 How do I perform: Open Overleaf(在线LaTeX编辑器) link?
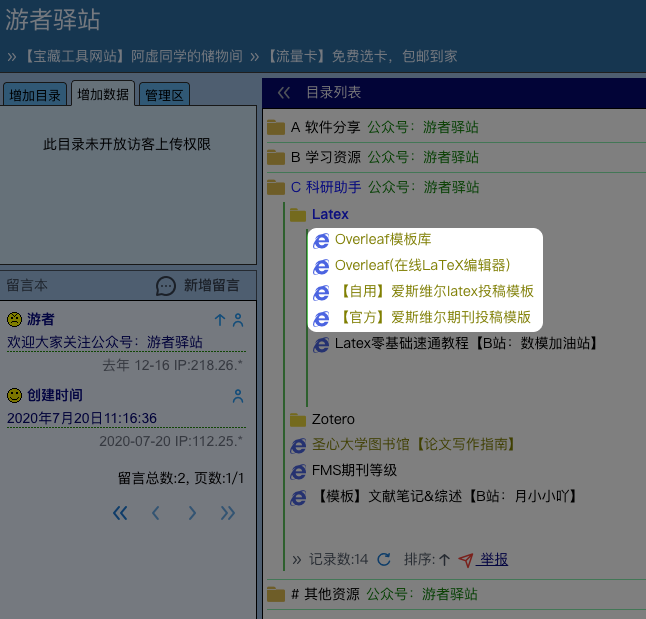click(422, 265)
